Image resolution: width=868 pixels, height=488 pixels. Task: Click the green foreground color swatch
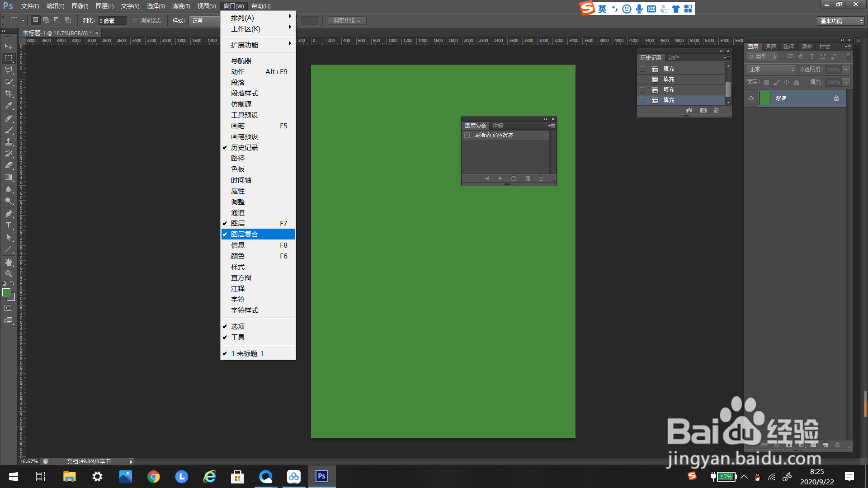pyautogui.click(x=6, y=293)
